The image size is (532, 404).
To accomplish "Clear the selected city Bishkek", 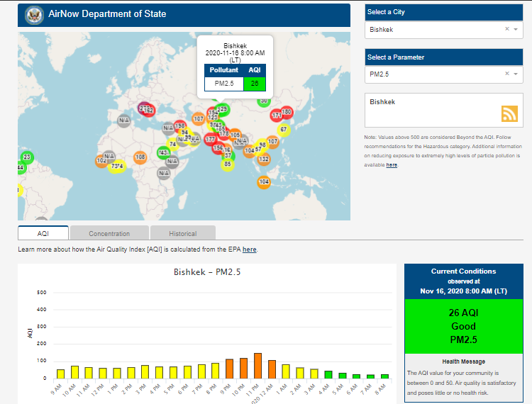I will pos(506,30).
